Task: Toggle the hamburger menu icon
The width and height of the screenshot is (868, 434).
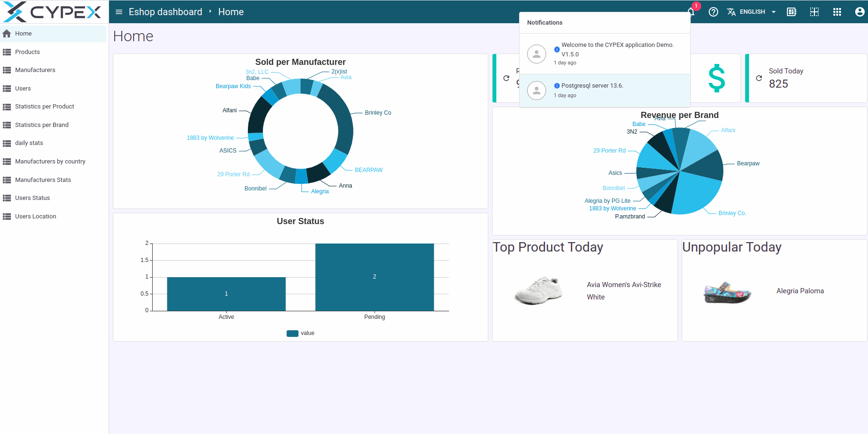Action: point(119,12)
